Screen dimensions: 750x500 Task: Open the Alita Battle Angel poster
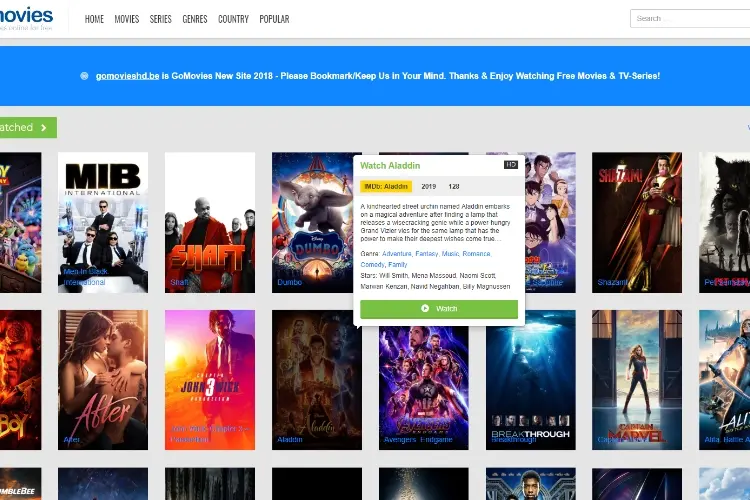[724, 380]
